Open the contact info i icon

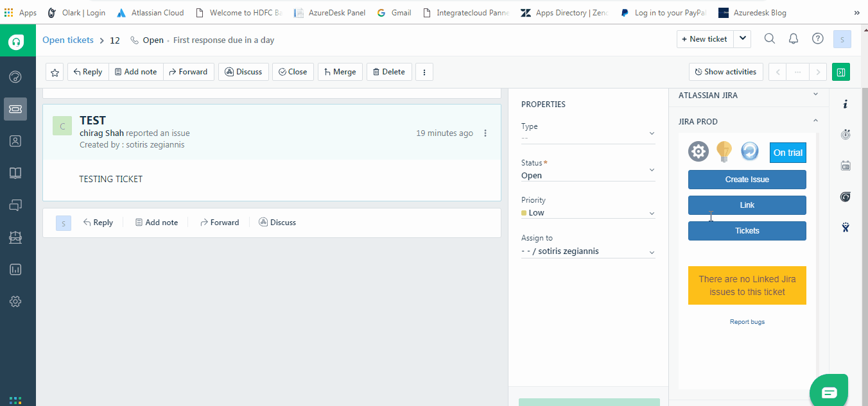846,104
